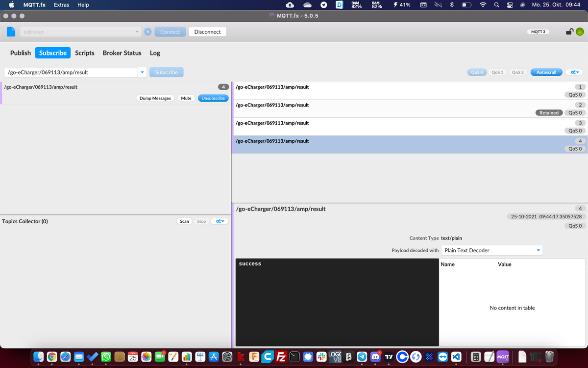This screenshot has height=368, width=588.
Task: Click the MQTT 3 version badge
Action: (538, 32)
